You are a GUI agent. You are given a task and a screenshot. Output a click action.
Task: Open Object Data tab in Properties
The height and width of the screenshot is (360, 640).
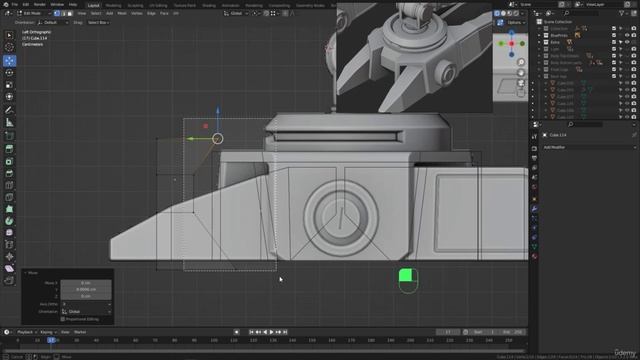pyautogui.click(x=534, y=247)
